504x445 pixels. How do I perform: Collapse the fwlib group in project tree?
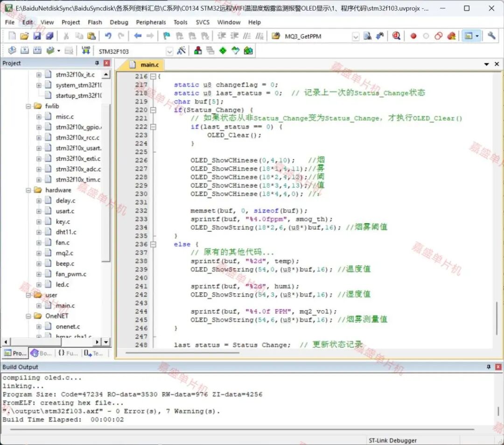pyautogui.click(x=28, y=106)
